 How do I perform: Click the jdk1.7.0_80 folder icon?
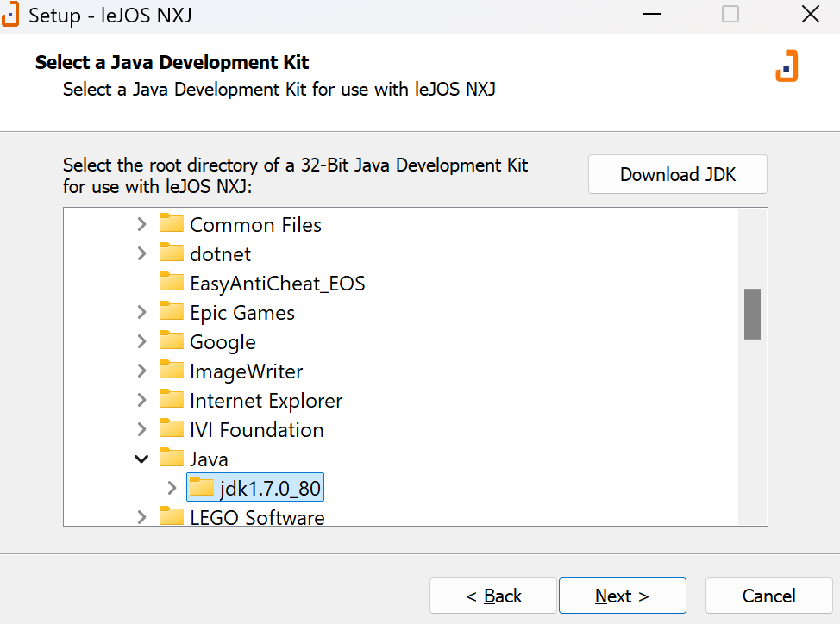202,487
